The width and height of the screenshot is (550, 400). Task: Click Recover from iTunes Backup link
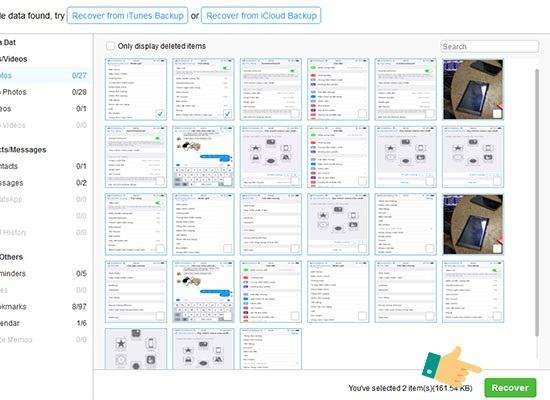[127, 16]
